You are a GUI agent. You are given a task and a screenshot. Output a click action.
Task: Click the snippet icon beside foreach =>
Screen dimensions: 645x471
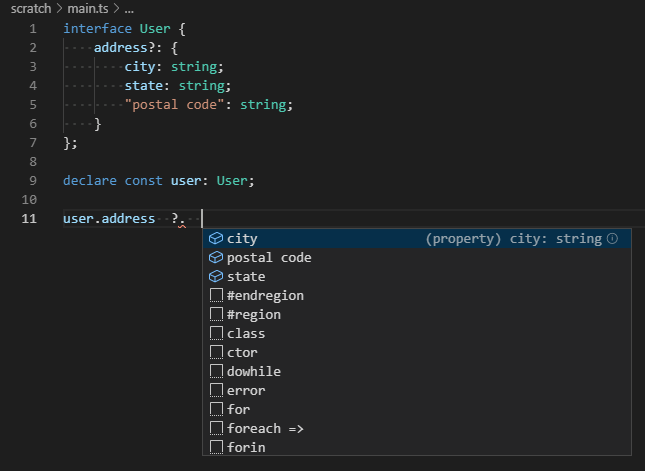pos(216,428)
